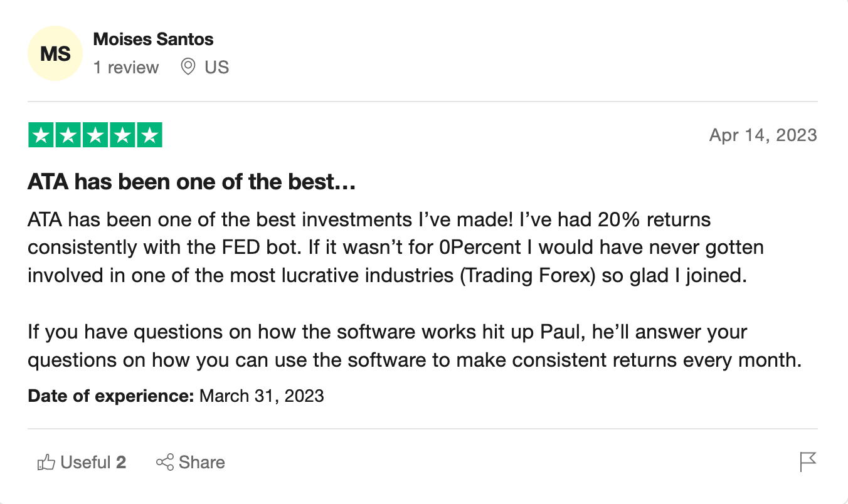Click the useful count number 2
The image size is (848, 504).
121,463
